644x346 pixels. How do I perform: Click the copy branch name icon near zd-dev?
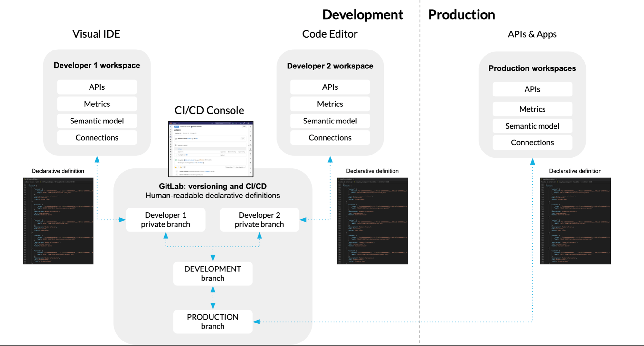[192, 139]
